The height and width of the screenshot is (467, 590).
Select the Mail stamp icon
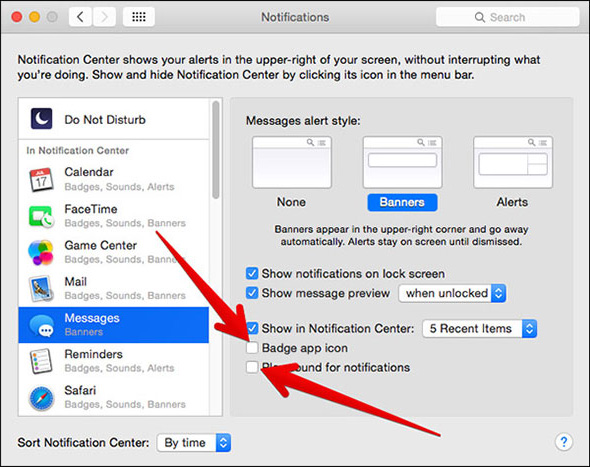pyautogui.click(x=41, y=289)
